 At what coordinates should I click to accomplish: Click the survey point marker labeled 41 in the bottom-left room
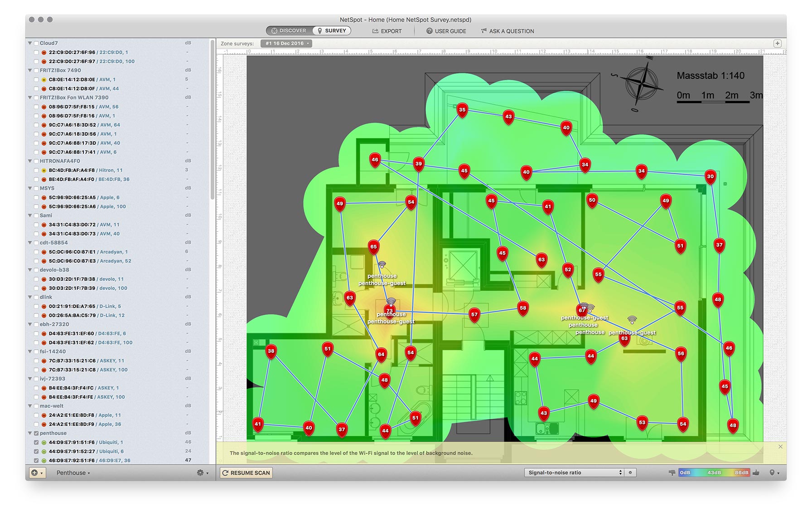point(258,425)
